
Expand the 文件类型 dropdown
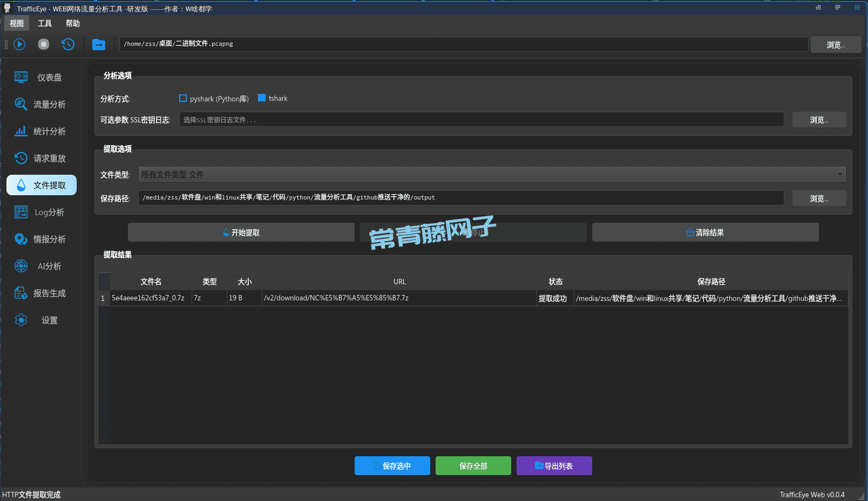[x=492, y=174]
